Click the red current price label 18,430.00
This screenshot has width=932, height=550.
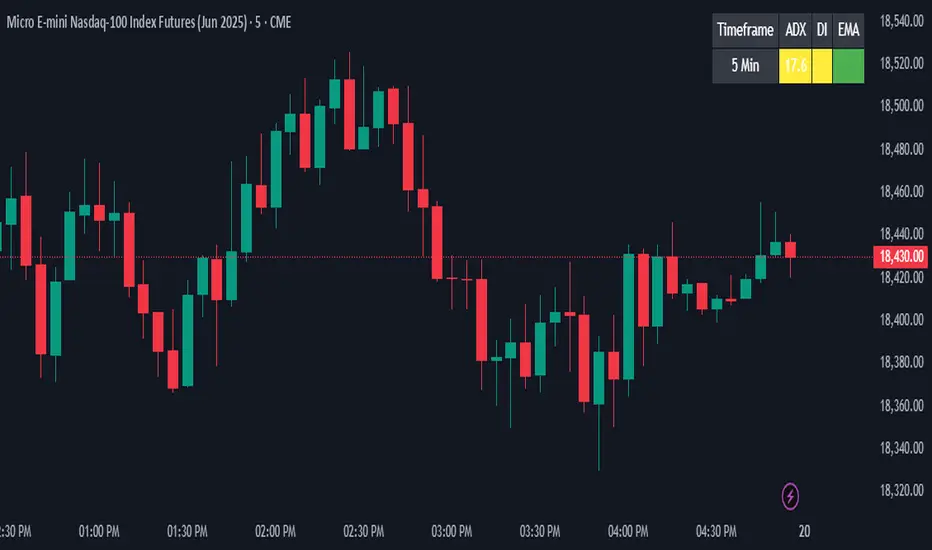click(x=900, y=257)
